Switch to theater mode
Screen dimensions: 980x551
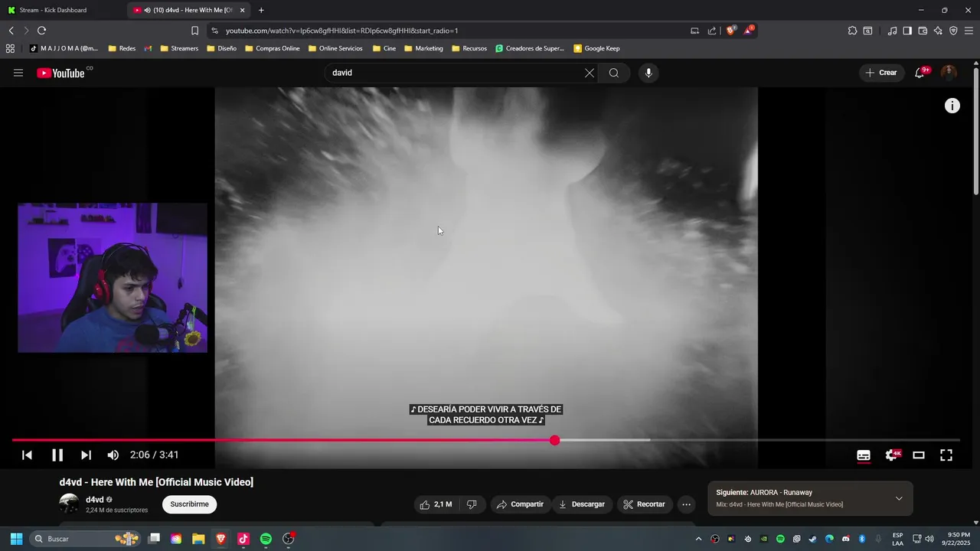[919, 455]
